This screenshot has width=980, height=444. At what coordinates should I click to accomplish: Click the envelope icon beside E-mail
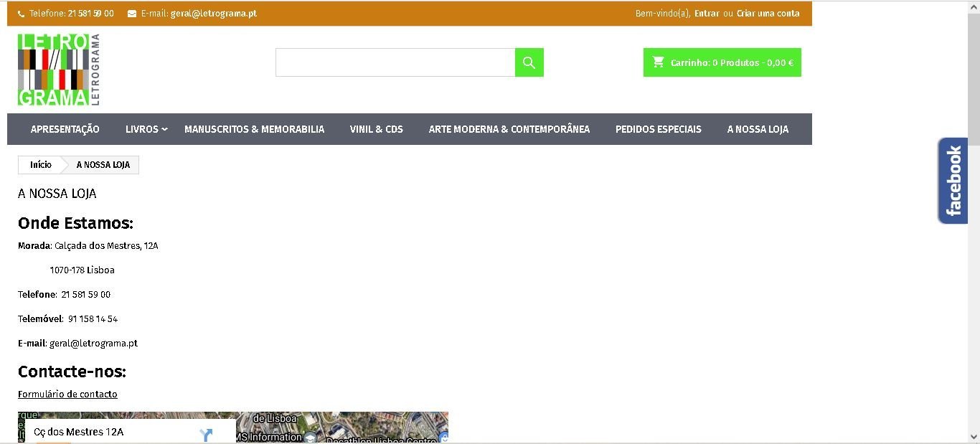pyautogui.click(x=132, y=14)
